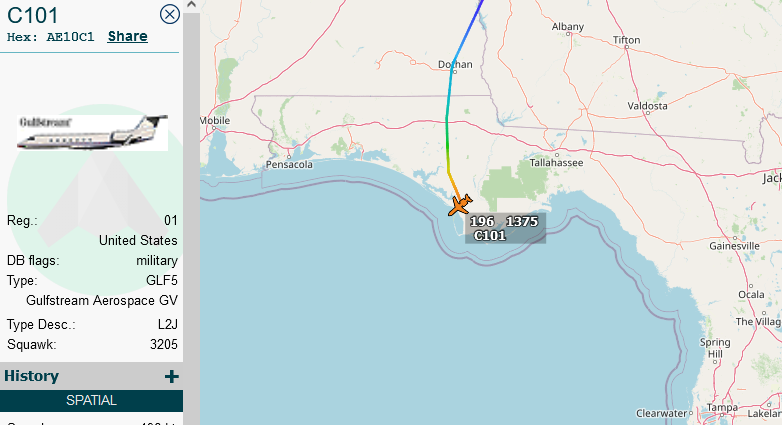Expand the History section plus icon
The width and height of the screenshot is (782, 425).
(x=172, y=377)
